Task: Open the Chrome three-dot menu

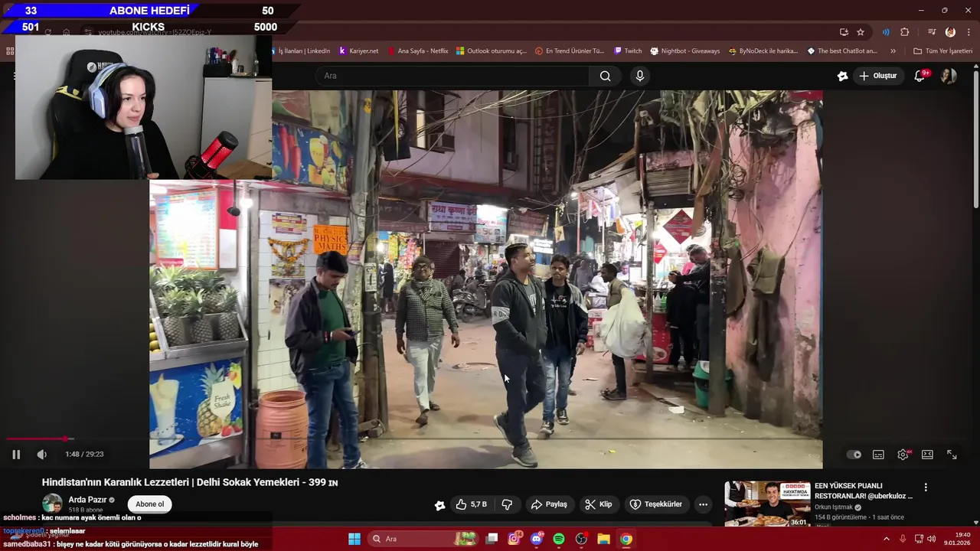Action: click(969, 32)
